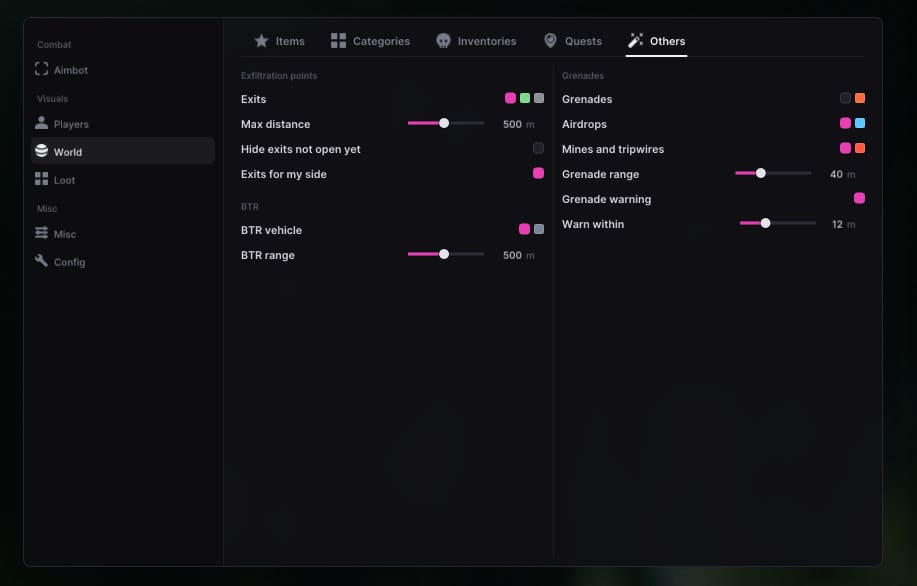917x586 pixels.
Task: Click the 40 value for Grenade range
Action: coord(836,174)
